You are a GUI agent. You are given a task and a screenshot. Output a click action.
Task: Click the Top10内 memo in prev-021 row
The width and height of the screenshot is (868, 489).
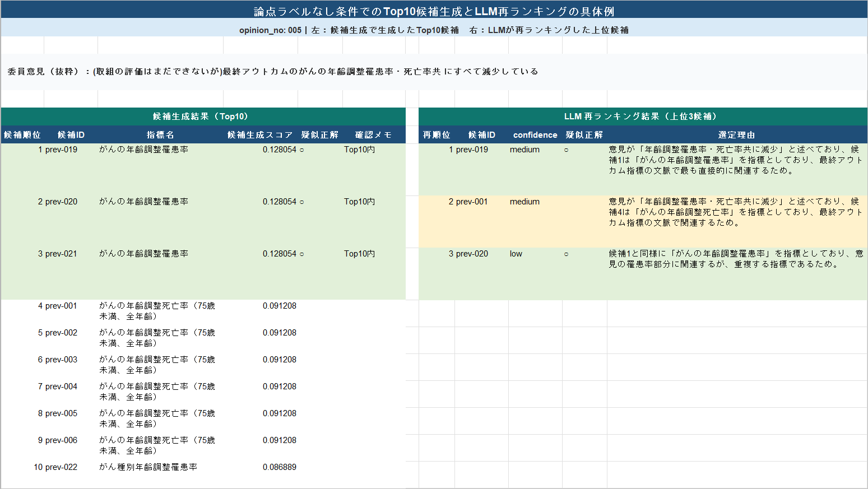[x=359, y=254]
